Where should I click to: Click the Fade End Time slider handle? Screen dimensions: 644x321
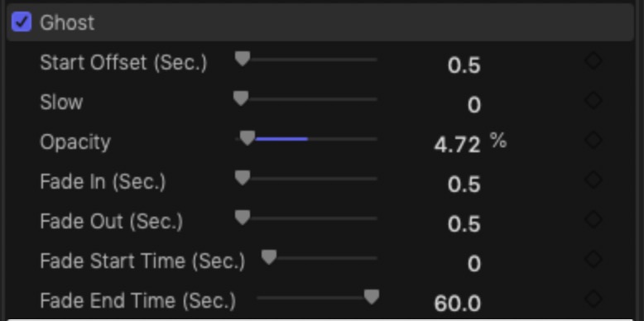[x=372, y=297]
